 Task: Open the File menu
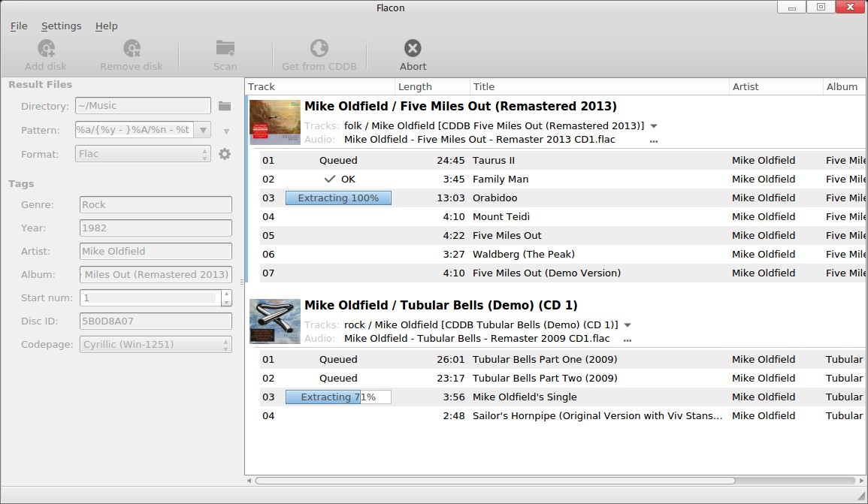pos(19,26)
